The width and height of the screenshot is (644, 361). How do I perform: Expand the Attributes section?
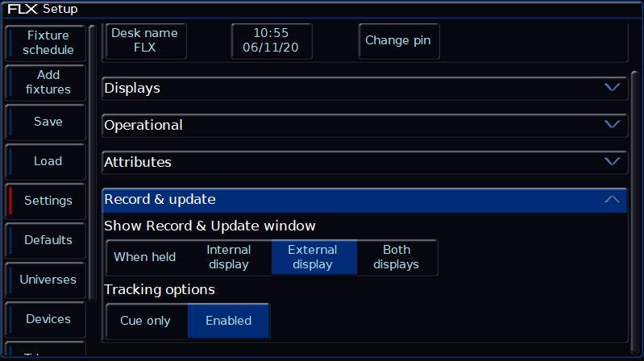364,162
